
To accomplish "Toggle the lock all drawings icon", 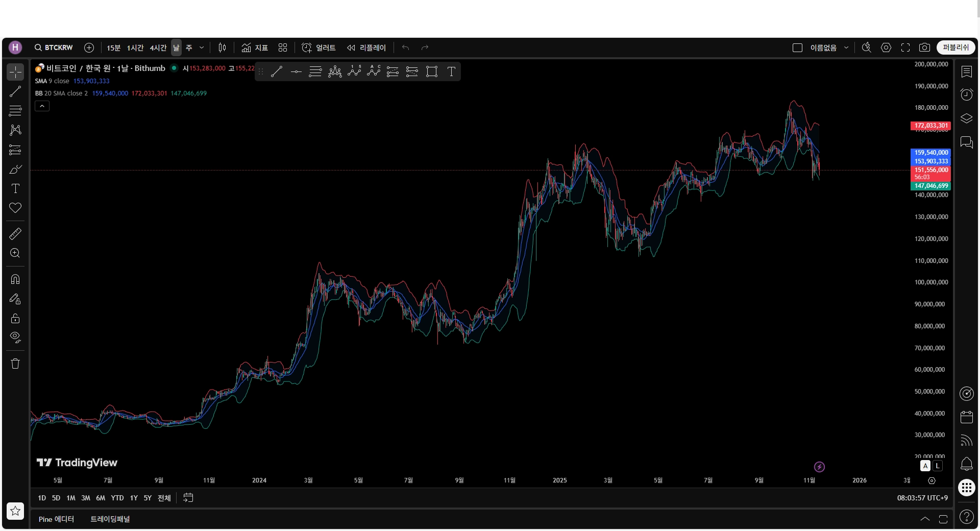I will click(x=15, y=319).
